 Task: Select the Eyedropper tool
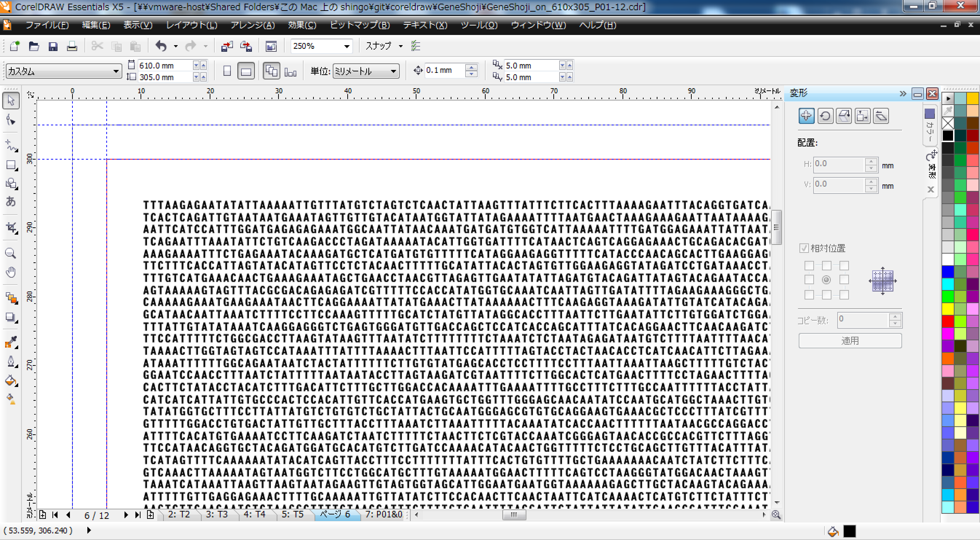tap(11, 343)
